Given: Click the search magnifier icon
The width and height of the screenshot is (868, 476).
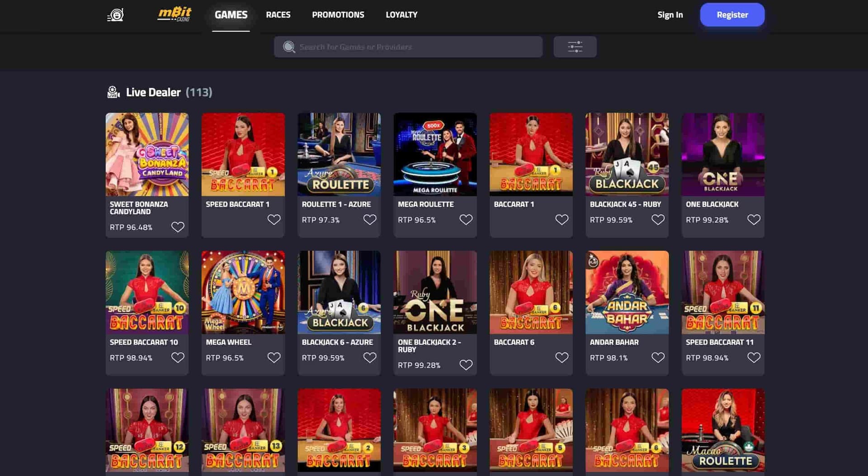Looking at the screenshot, I should pos(289,46).
